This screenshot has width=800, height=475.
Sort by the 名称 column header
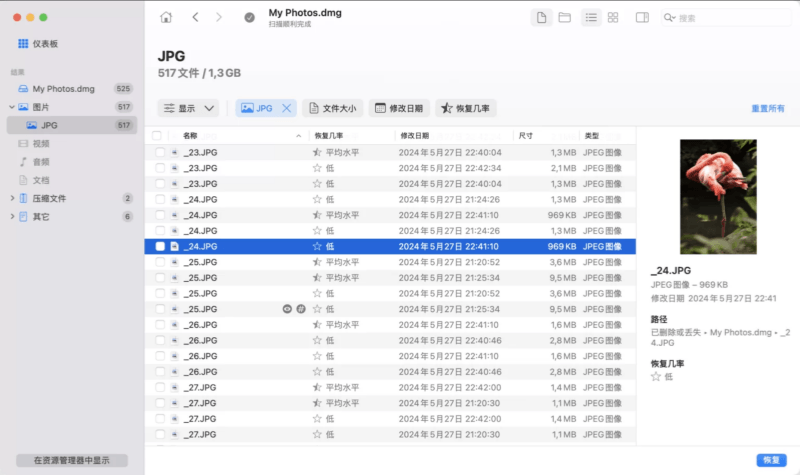pyautogui.click(x=190, y=136)
